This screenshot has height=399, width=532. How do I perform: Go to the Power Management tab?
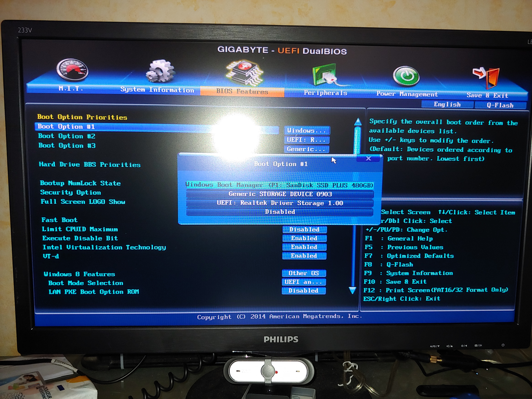[x=407, y=94]
